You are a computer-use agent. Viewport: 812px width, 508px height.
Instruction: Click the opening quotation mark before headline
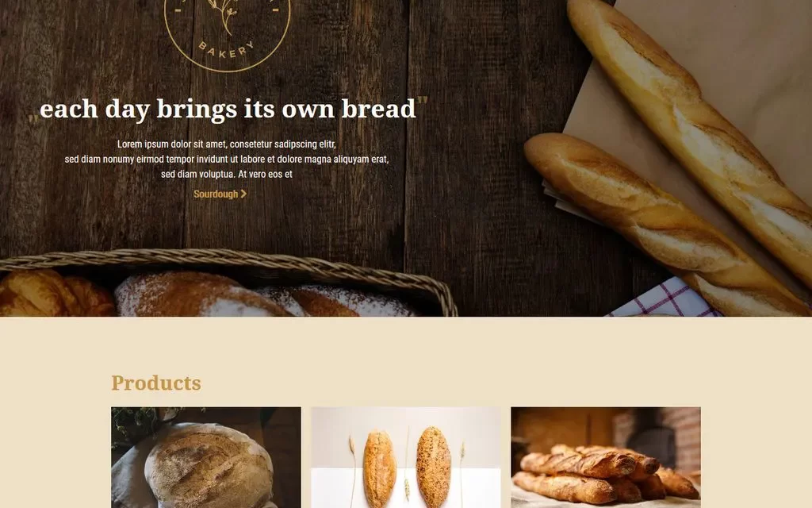click(33, 119)
